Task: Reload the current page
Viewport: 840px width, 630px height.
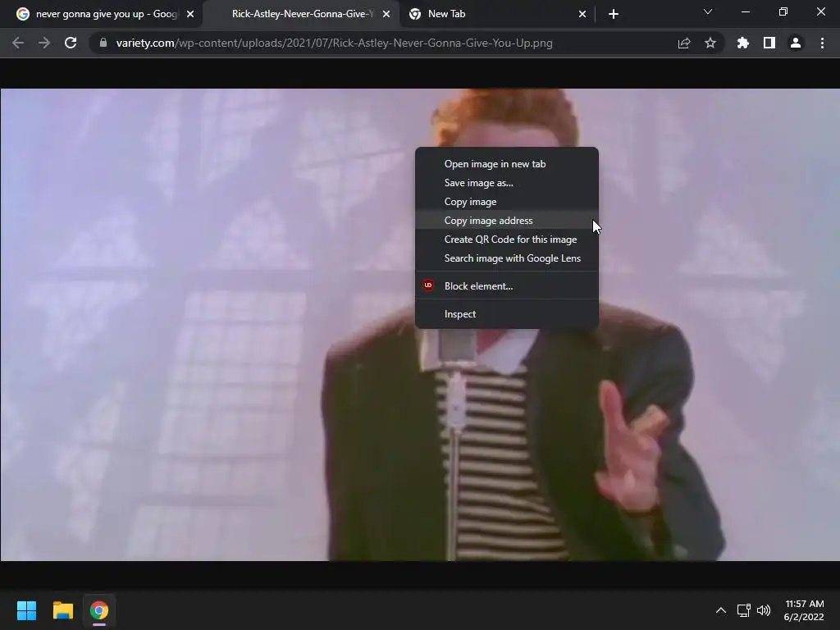Action: [71, 43]
